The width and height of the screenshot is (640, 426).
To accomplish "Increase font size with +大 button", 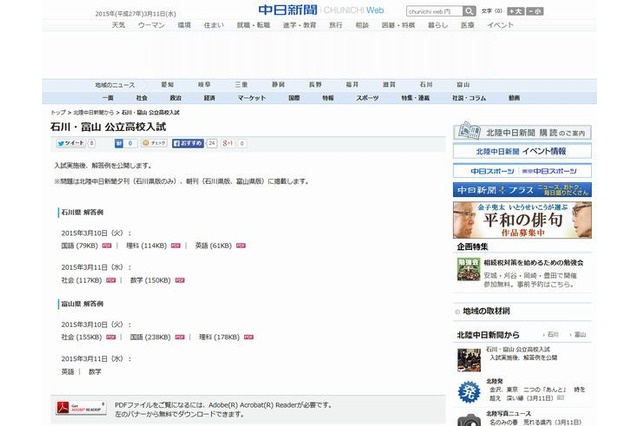I will coord(516,11).
